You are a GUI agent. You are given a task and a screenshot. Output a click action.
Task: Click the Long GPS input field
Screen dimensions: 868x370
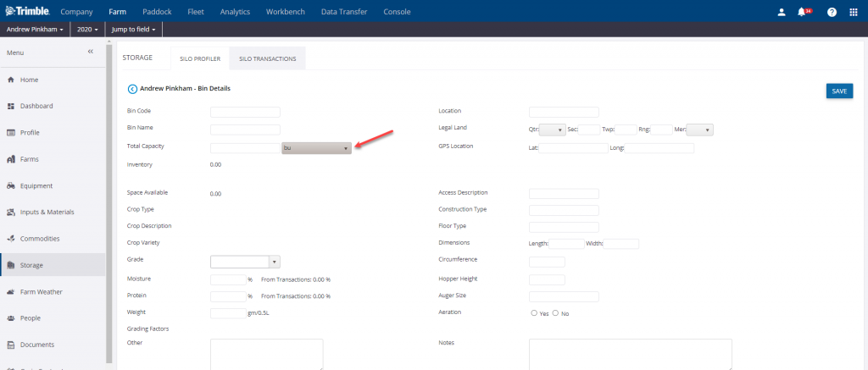[659, 148]
